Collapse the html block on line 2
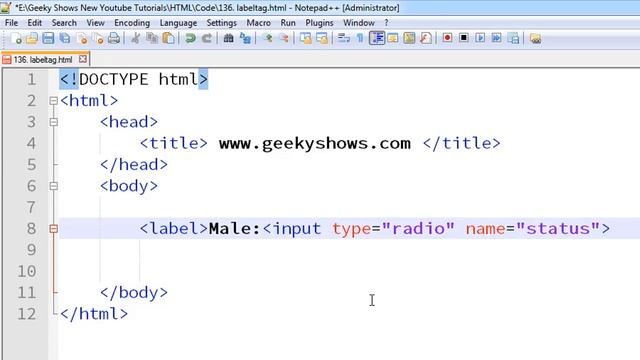 click(x=53, y=101)
